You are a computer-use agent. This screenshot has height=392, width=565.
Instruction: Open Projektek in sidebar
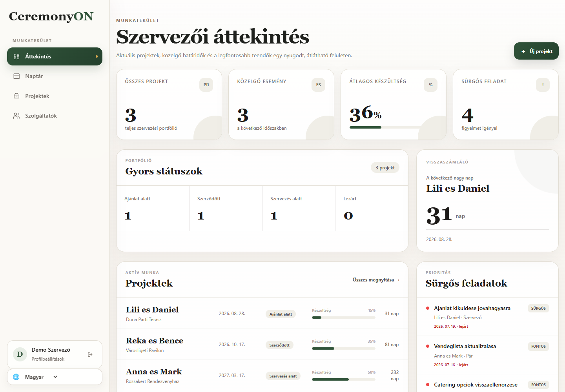(55, 96)
